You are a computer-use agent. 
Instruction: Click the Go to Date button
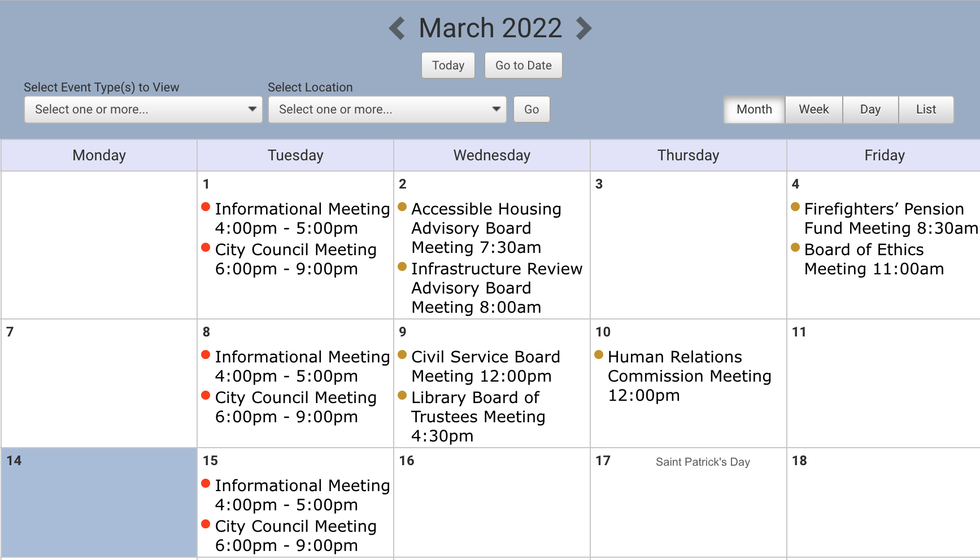click(x=524, y=65)
